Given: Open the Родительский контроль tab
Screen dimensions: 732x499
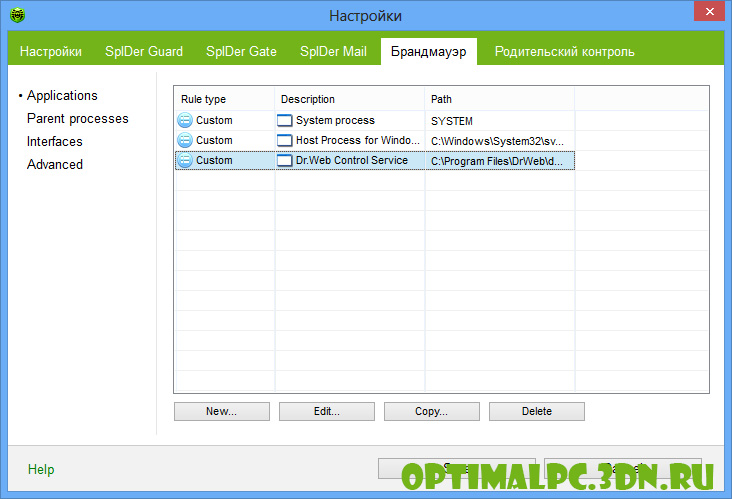Looking at the screenshot, I should [x=564, y=51].
